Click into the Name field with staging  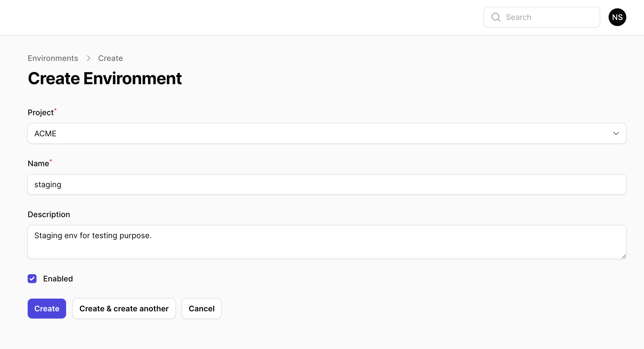tap(327, 184)
